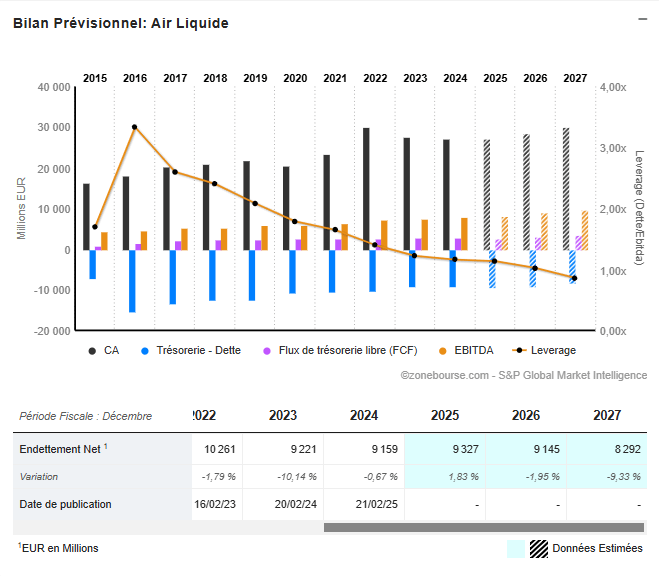The width and height of the screenshot is (659, 576).
Task: Click the 2027 Leverage data point
Action: [575, 278]
